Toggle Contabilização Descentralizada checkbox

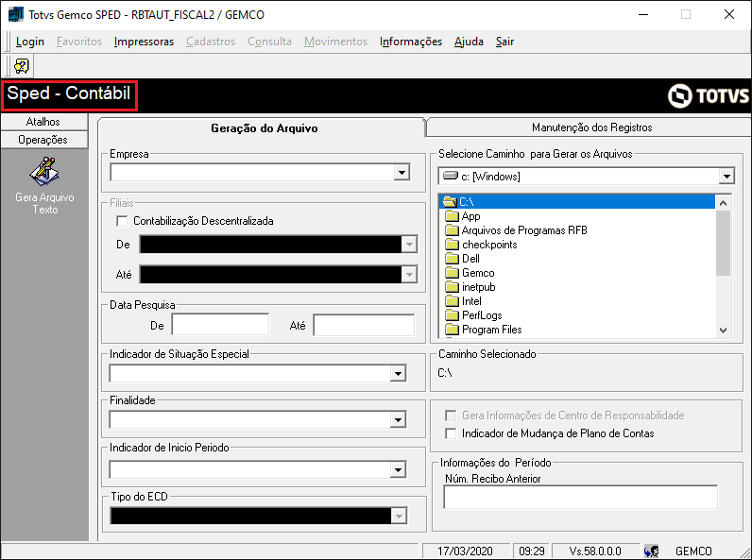pos(122,221)
